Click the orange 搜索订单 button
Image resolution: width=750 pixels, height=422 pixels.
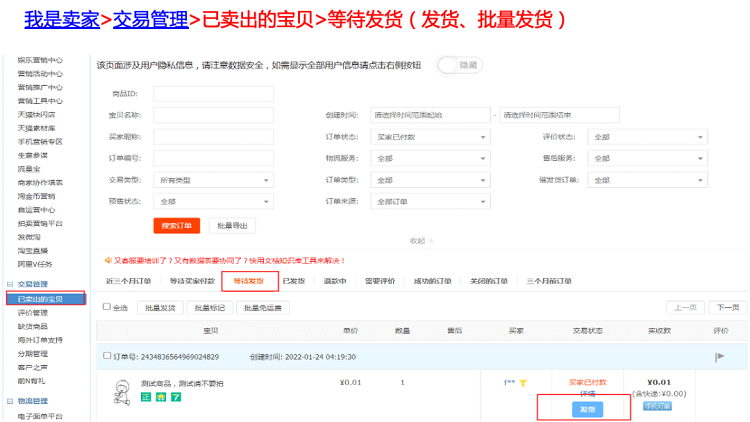pyautogui.click(x=177, y=226)
